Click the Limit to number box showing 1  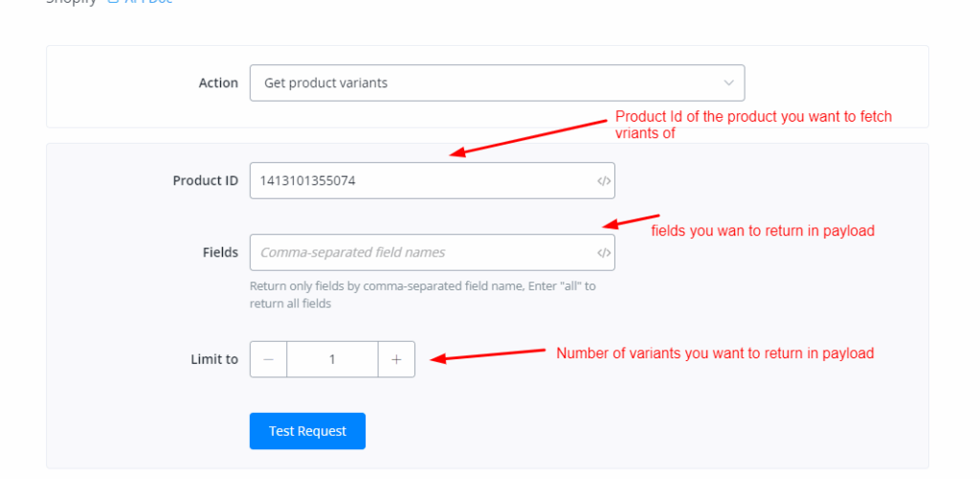tap(332, 359)
